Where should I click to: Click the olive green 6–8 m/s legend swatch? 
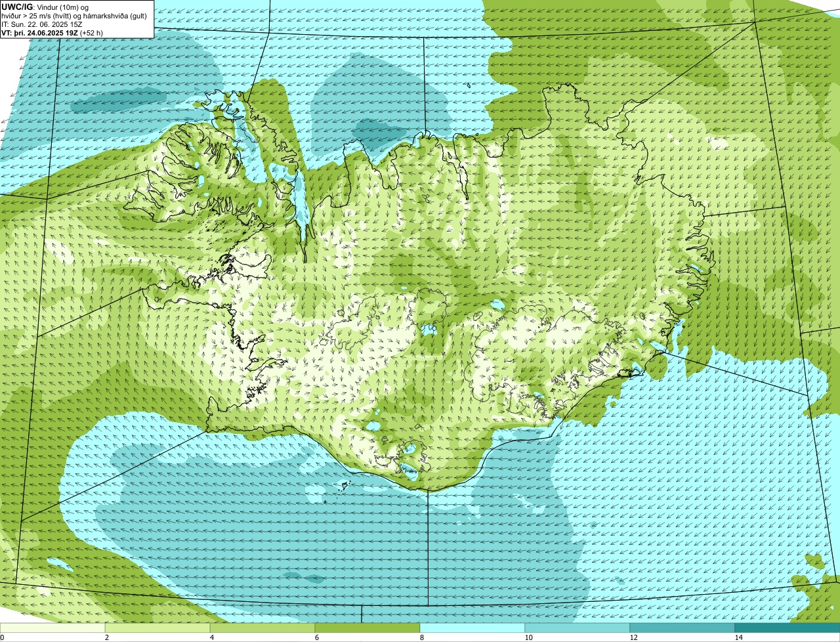(367, 628)
